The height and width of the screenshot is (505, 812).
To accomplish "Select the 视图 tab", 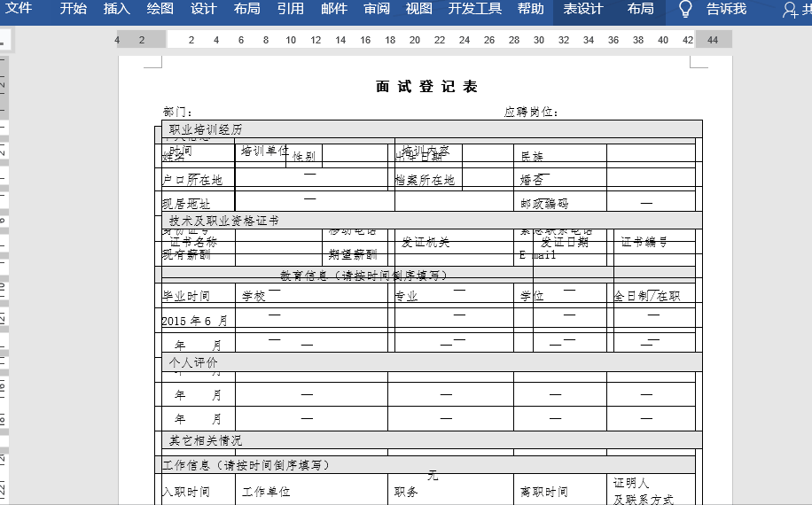I will tap(419, 10).
